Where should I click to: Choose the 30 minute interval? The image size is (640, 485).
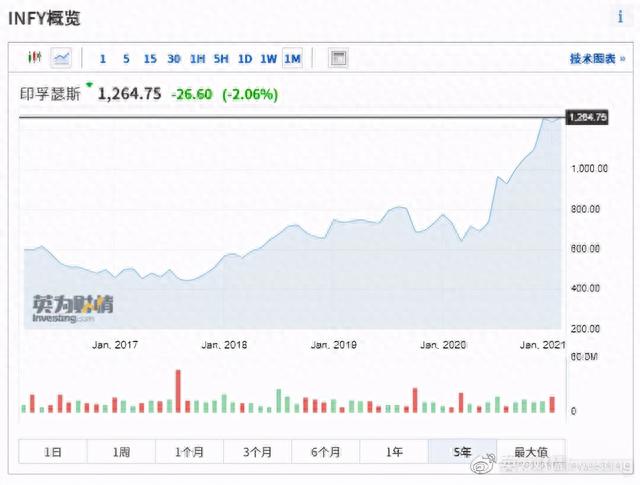[x=174, y=58]
